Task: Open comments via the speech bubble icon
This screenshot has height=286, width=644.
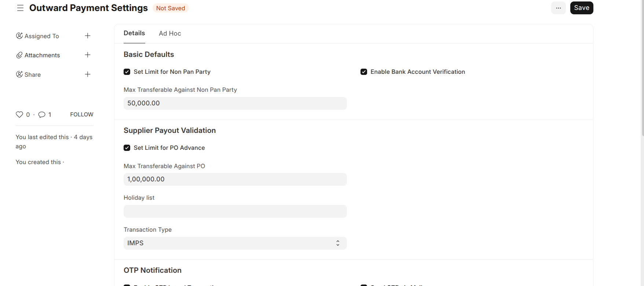Action: tap(42, 115)
